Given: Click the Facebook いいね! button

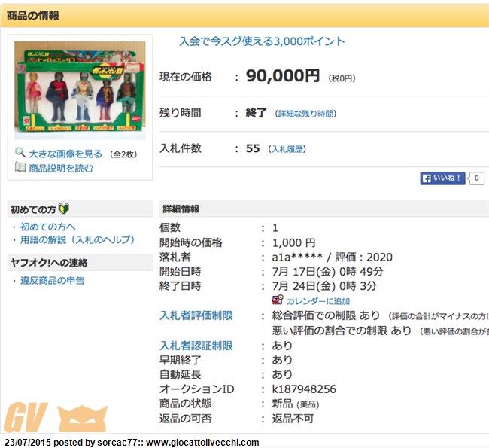Looking at the screenshot, I should pyautogui.click(x=442, y=178).
